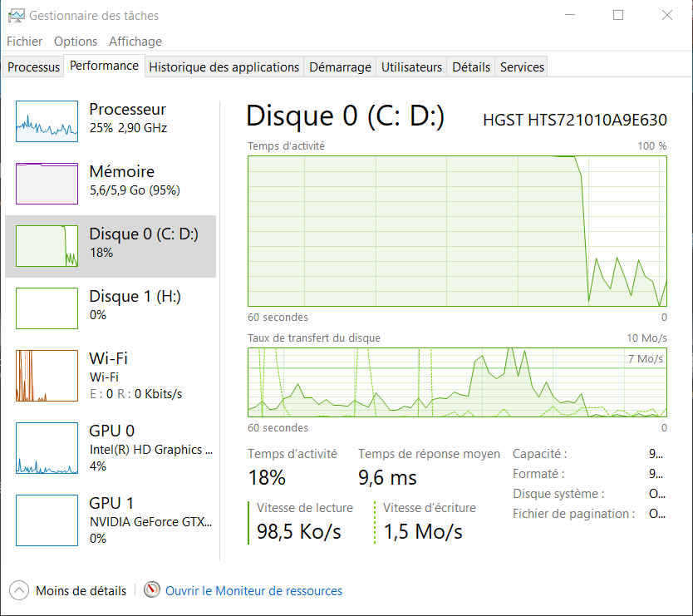The width and height of the screenshot is (693, 616).
Task: Open the Fichier menu
Action: click(x=24, y=42)
